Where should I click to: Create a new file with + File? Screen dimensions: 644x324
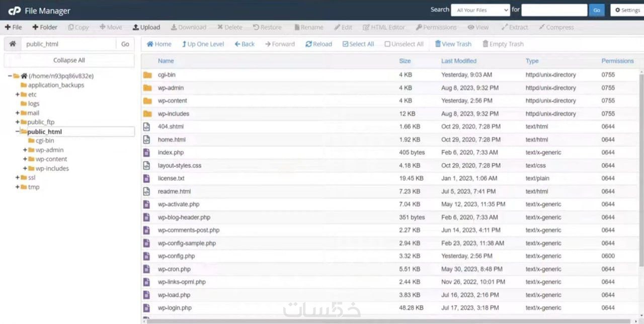pos(13,27)
